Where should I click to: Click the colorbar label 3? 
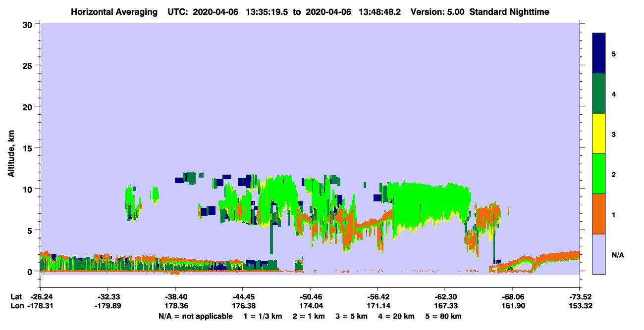(x=614, y=134)
